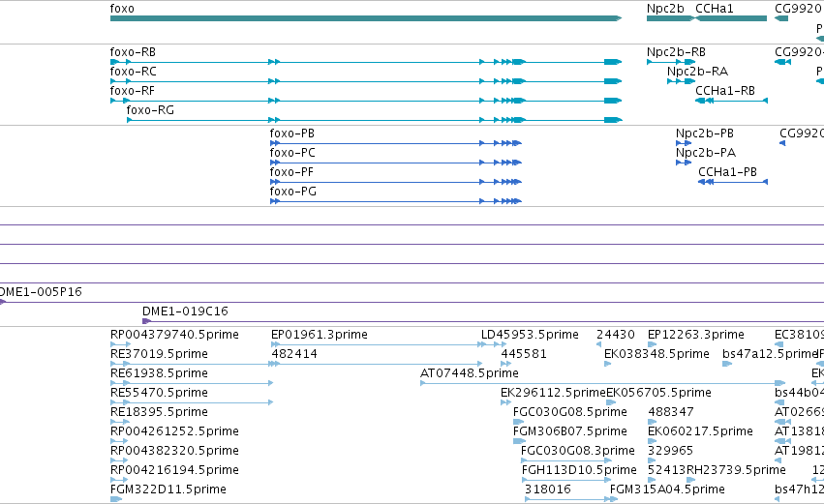The image size is (824, 504).
Task: Select the foxo gene feature bar
Action: point(366,18)
